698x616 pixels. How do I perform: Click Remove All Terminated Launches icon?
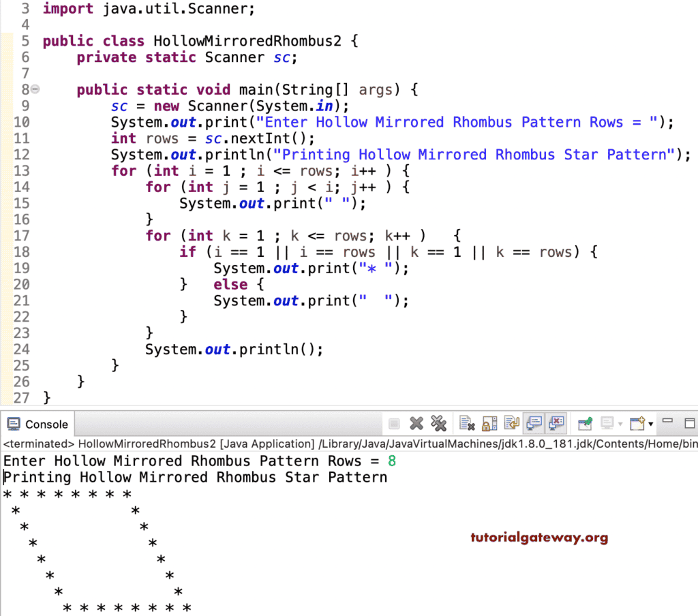(x=440, y=422)
